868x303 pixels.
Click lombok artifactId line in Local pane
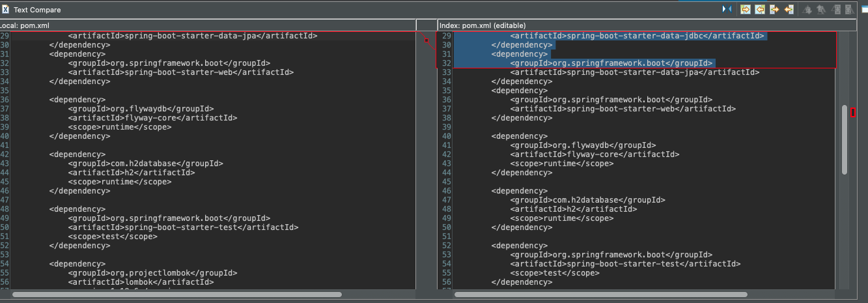pos(141,282)
